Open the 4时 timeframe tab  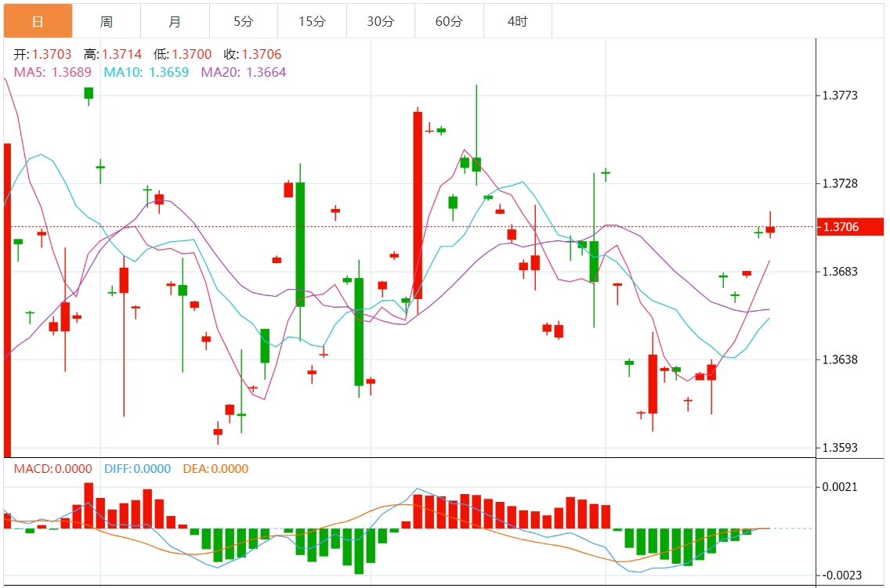point(518,21)
